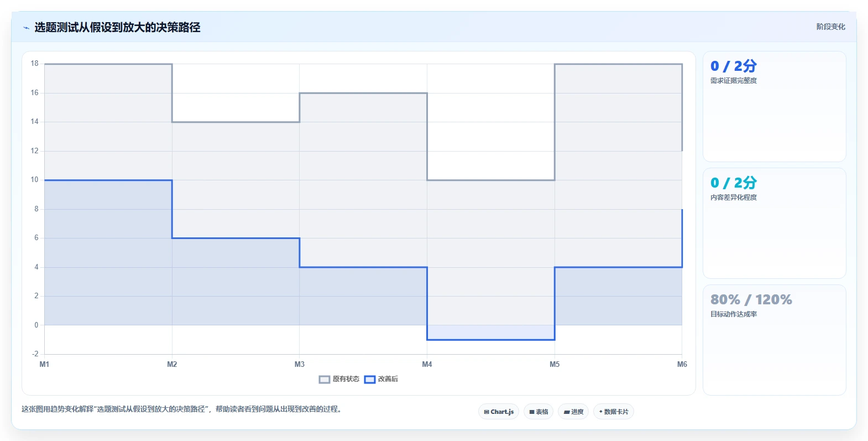Click the negative blue segment between M4 and M5
The width and height of the screenshot is (868, 441).
pos(491,339)
